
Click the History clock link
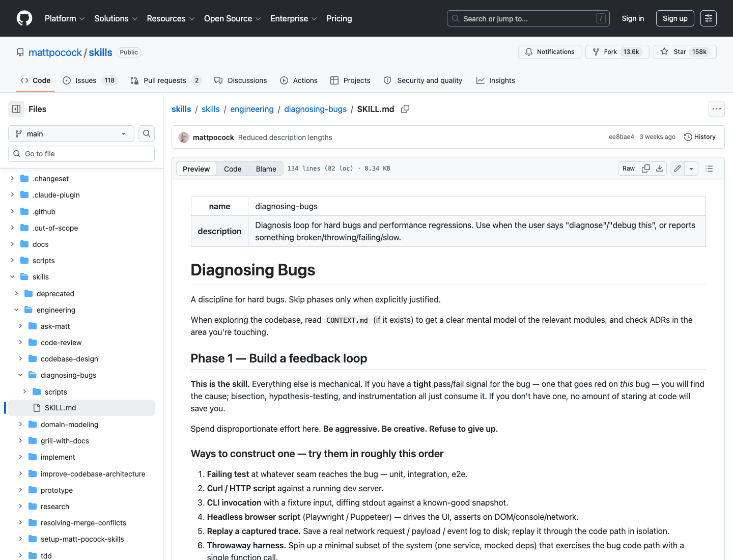(x=700, y=137)
